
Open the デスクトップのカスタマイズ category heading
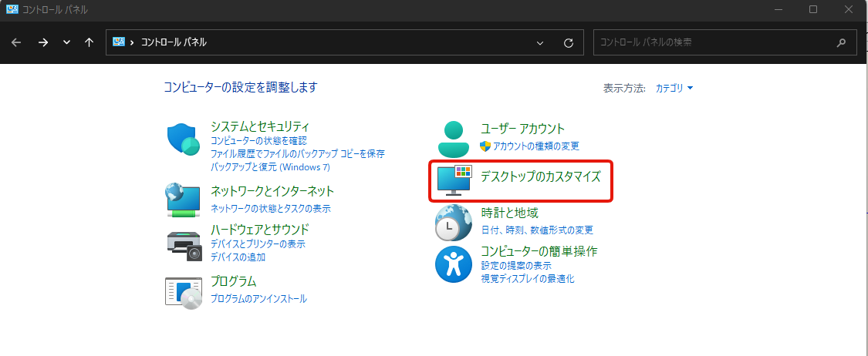click(x=540, y=176)
